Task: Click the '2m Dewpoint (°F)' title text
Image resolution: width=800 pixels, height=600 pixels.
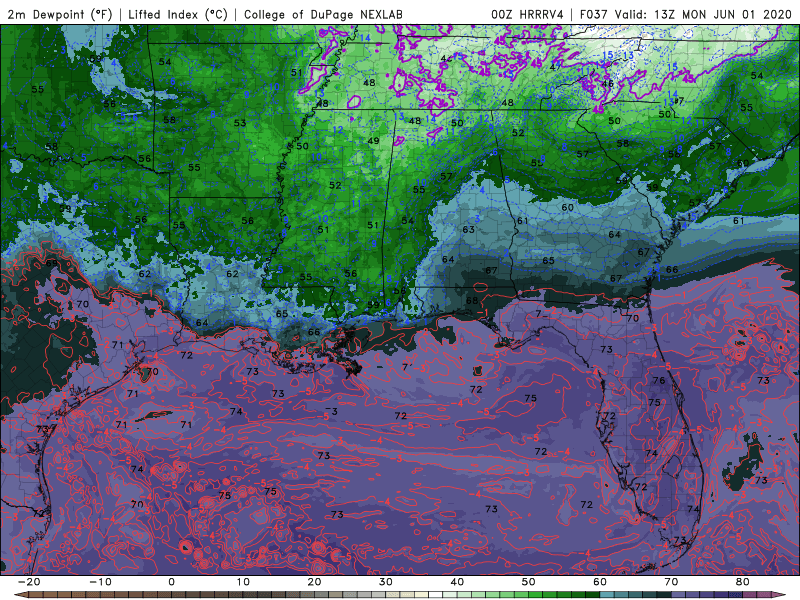Action: pos(60,14)
